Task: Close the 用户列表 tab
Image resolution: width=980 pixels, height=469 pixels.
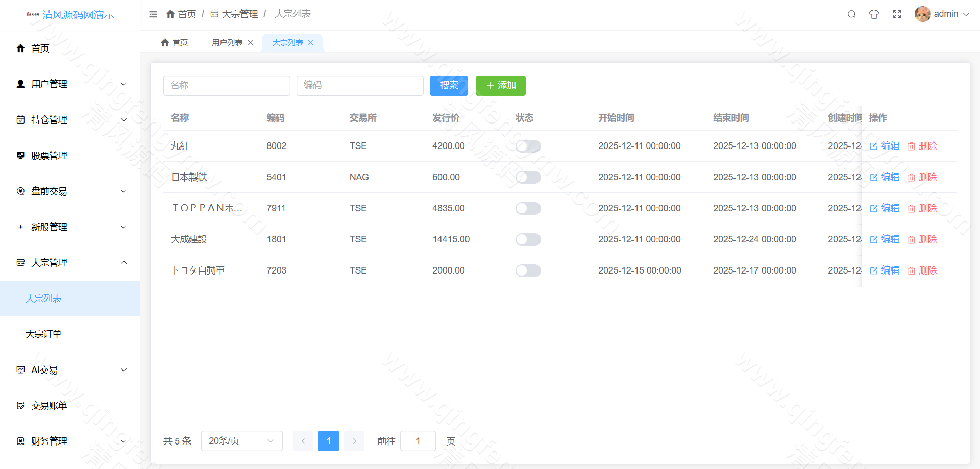Action: 251,43
